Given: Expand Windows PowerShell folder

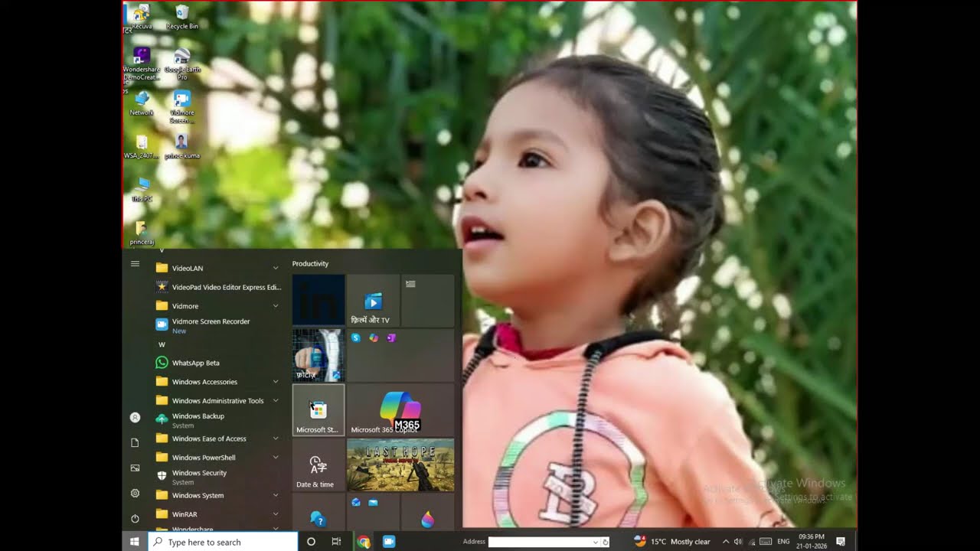Looking at the screenshot, I should click(218, 458).
